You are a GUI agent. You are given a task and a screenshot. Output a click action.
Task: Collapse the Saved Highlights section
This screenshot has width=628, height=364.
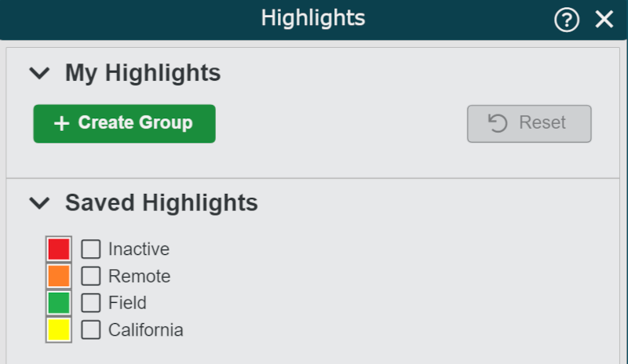pyautogui.click(x=38, y=203)
